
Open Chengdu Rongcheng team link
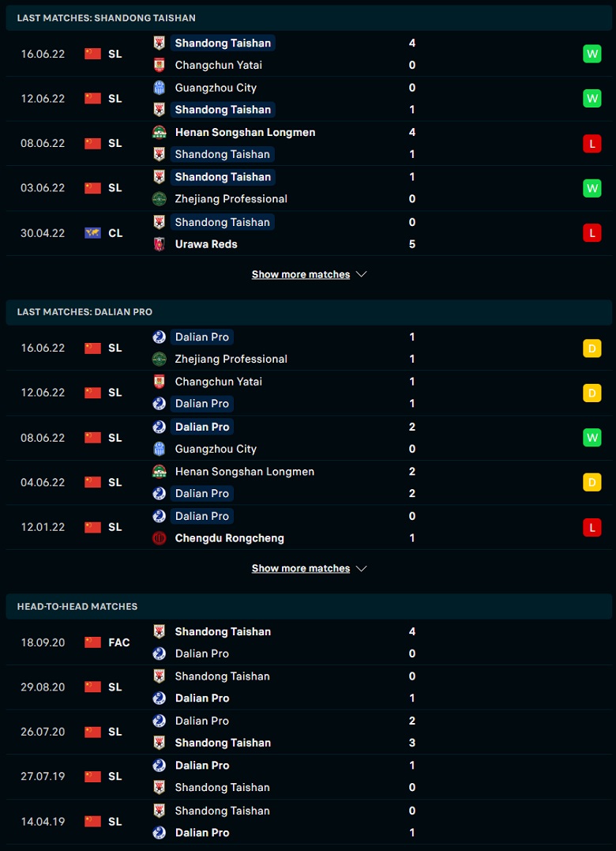click(x=229, y=538)
